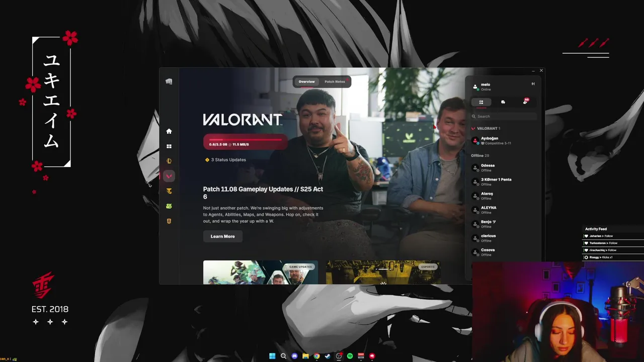Click the friends Search field
The image size is (644, 362).
[504, 116]
